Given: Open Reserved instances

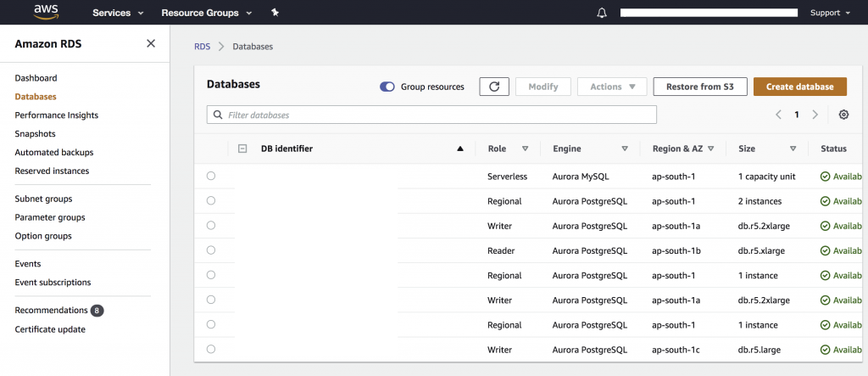Looking at the screenshot, I should (52, 171).
